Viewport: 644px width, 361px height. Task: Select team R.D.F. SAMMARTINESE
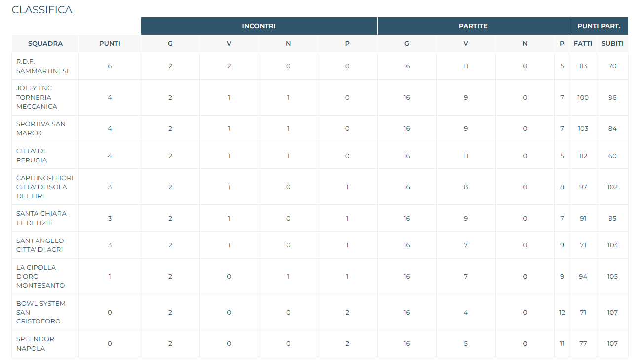click(x=43, y=66)
